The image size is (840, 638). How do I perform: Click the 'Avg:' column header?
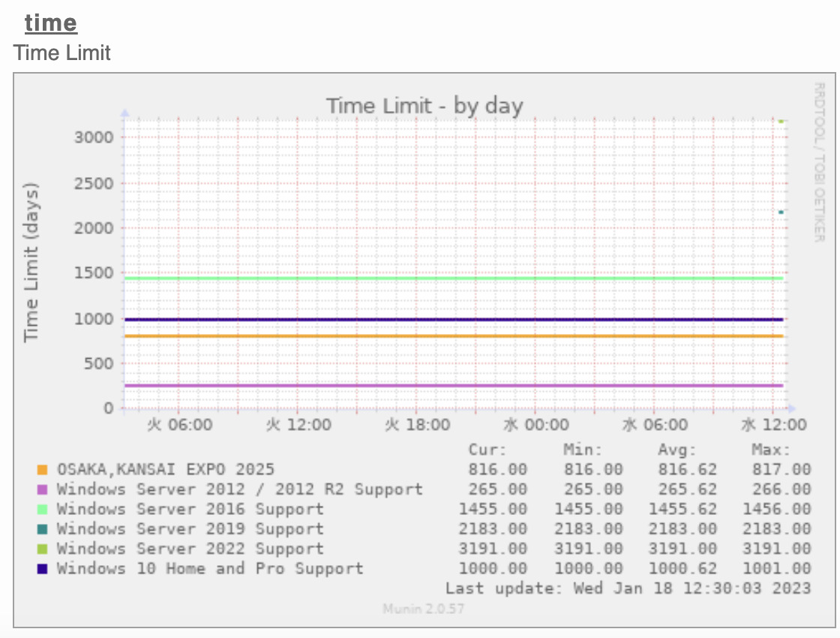pos(676,450)
